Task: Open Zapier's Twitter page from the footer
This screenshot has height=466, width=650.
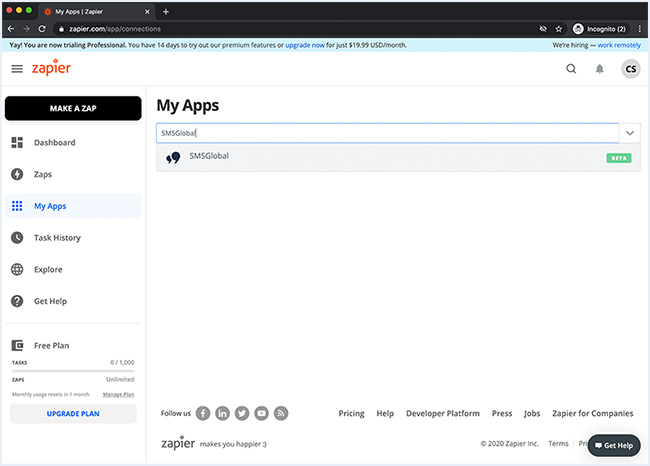Action: click(x=242, y=413)
